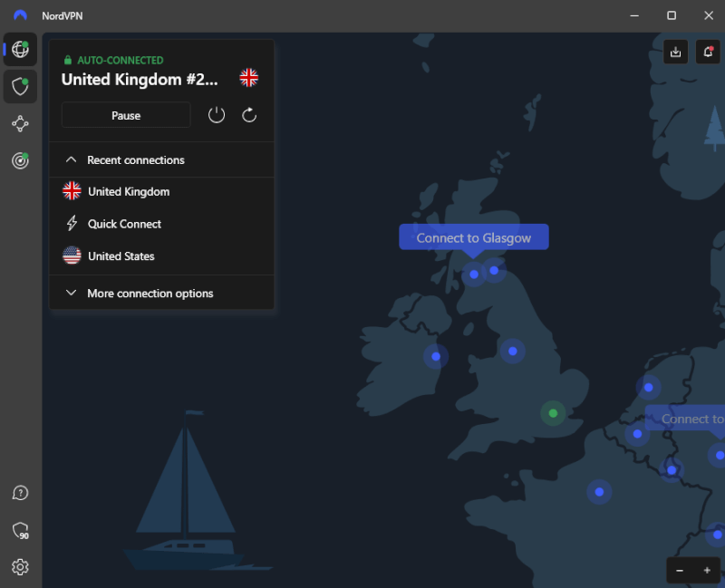Click the download update icon
Viewport: 725px width, 588px height.
(x=675, y=52)
